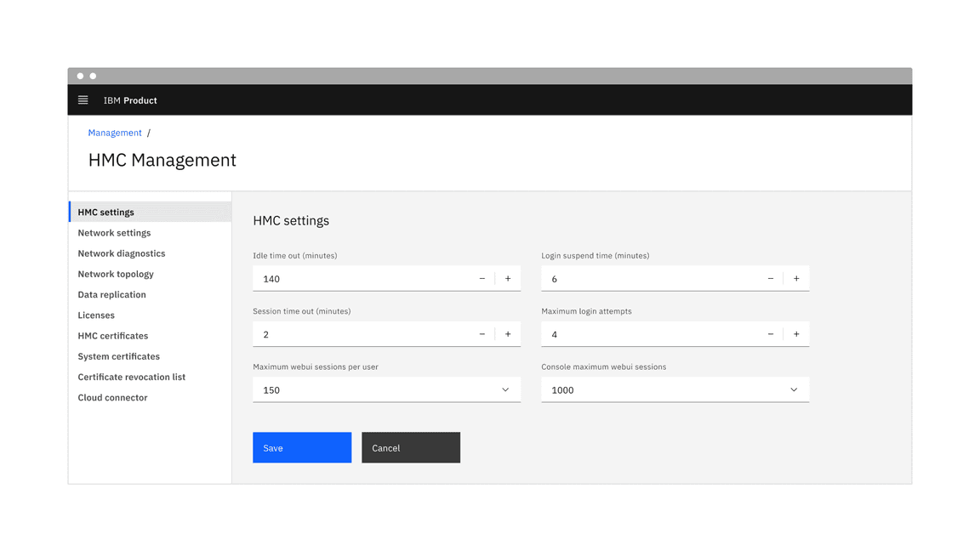Click the Cancel button

tap(411, 447)
